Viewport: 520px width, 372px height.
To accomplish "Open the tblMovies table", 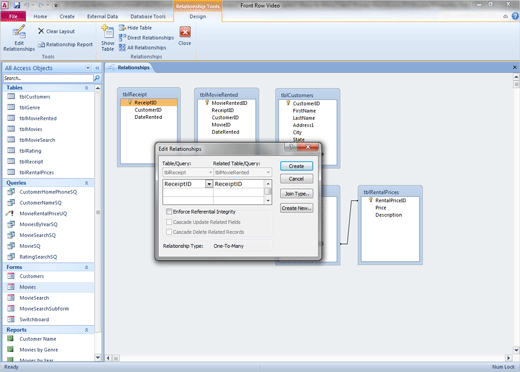I will [x=31, y=129].
